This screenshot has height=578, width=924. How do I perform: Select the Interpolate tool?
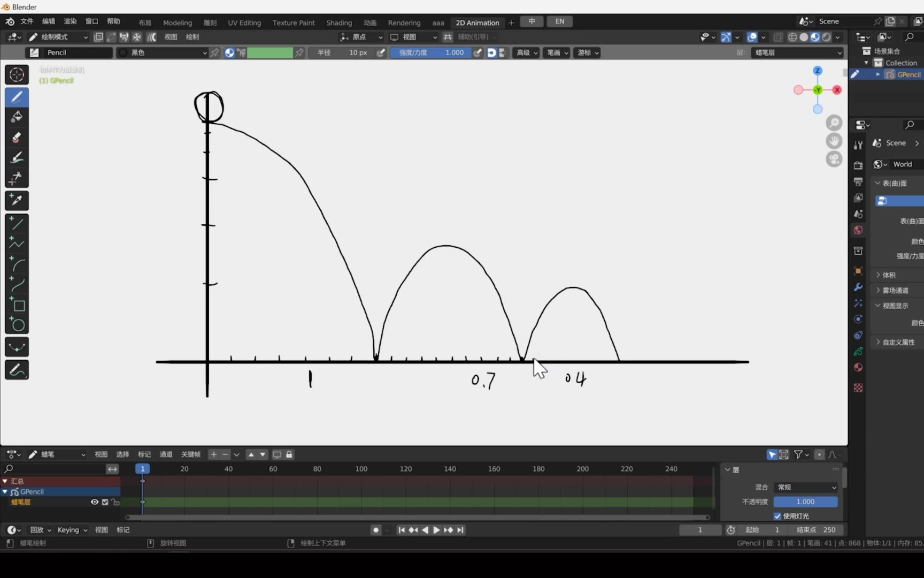coord(17,347)
